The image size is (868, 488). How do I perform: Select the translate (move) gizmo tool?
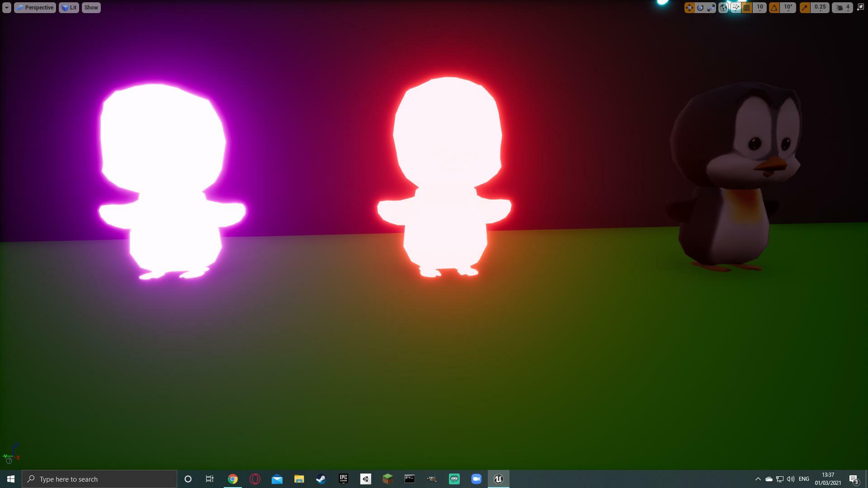pyautogui.click(x=689, y=8)
